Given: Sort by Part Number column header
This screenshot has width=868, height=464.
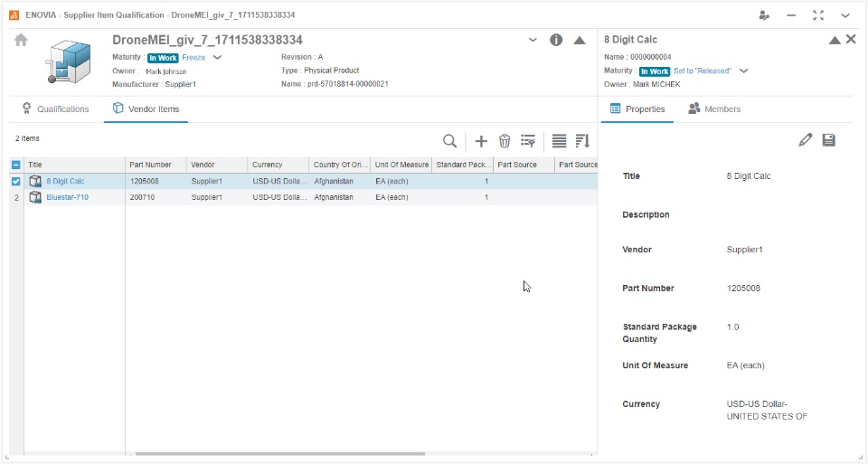Looking at the screenshot, I should tap(156, 165).
